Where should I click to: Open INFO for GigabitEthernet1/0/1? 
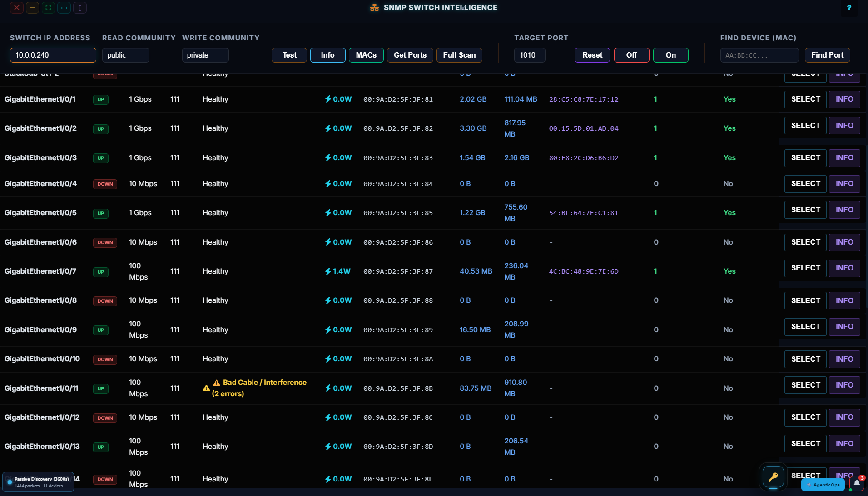coord(844,99)
